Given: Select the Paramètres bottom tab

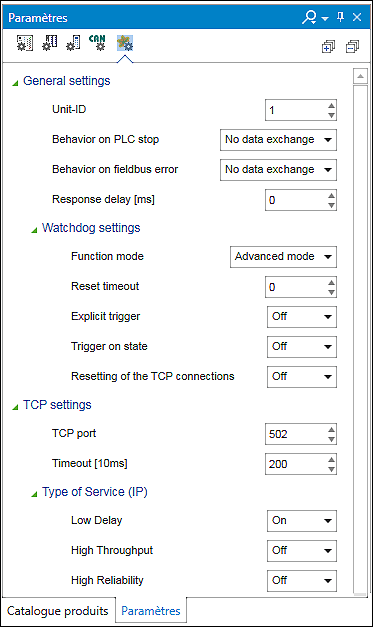Looking at the screenshot, I should (151, 611).
